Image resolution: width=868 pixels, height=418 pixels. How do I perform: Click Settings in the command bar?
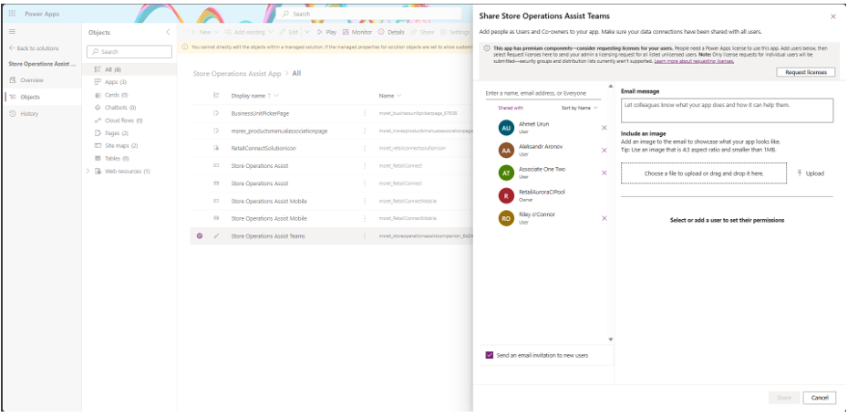[x=455, y=32]
